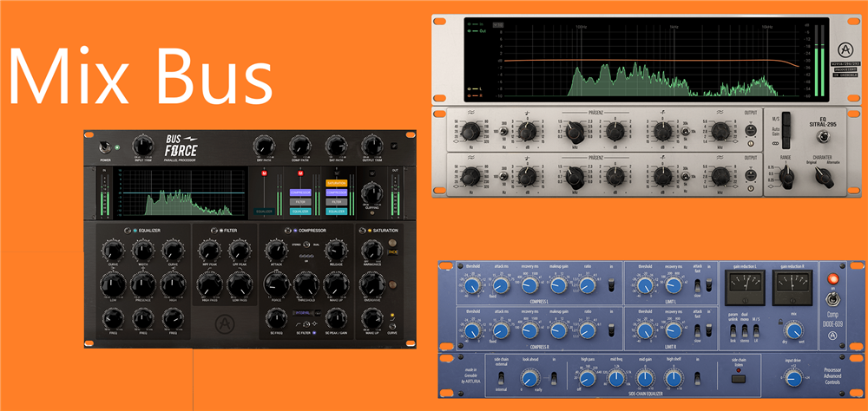Click the lock icon beside the mix knob
The width and height of the screenshot is (868, 411).
pos(780,321)
